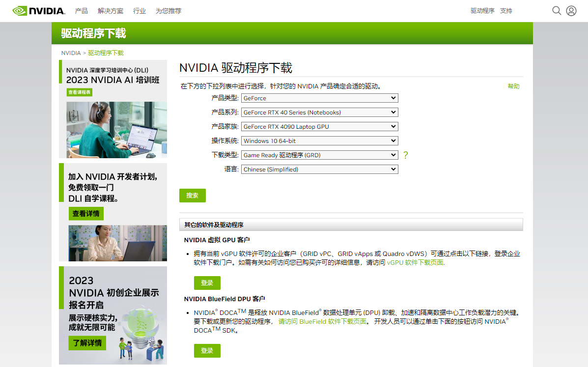Image resolution: width=588 pixels, height=367 pixels.
Task: Click the 查看课程表 button
Action: pos(80,92)
